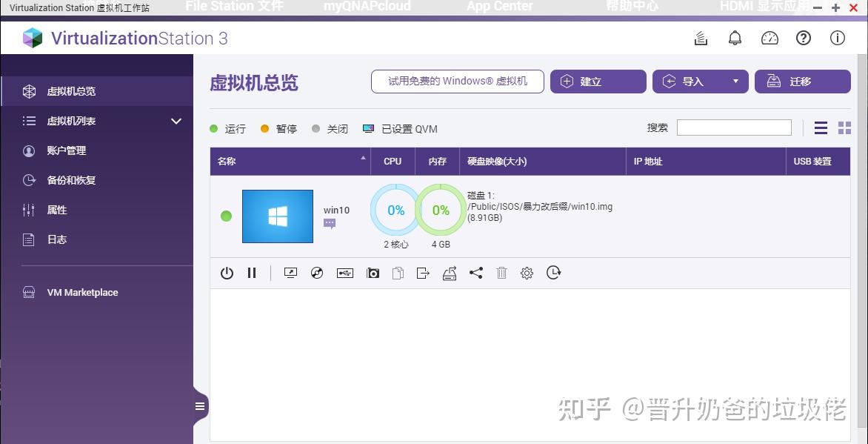Click the 4 GB memory label
Image resolution: width=868 pixels, height=444 pixels.
pos(441,244)
